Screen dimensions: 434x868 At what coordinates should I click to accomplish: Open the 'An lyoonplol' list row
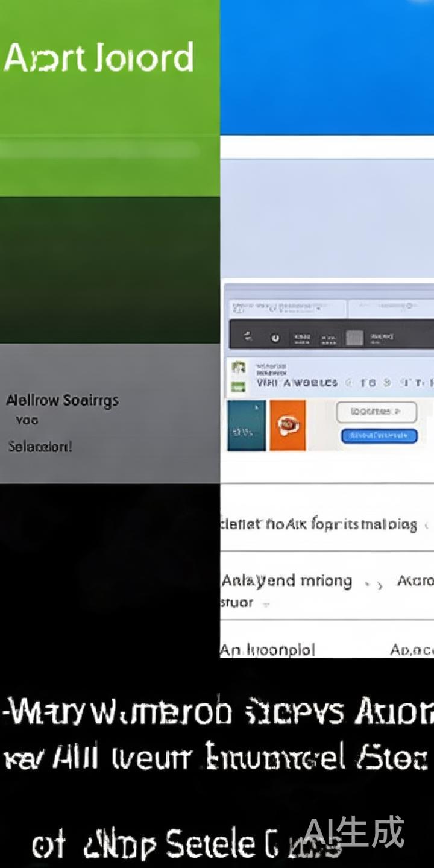click(267, 649)
